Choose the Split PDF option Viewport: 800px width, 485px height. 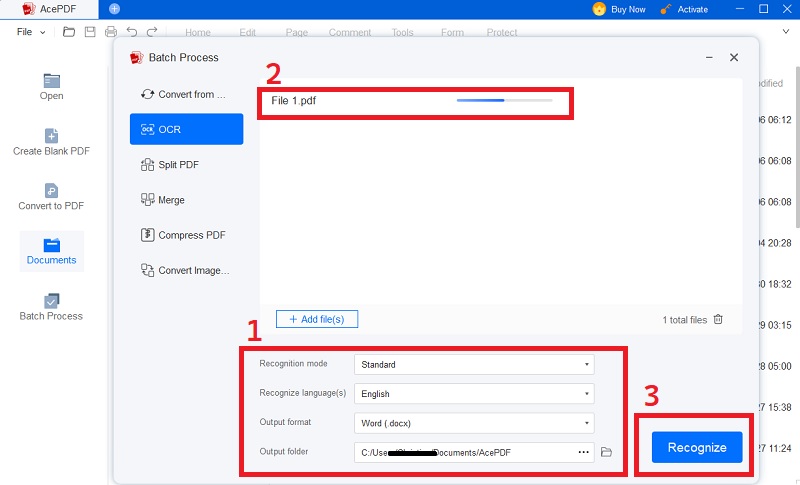[186, 165]
